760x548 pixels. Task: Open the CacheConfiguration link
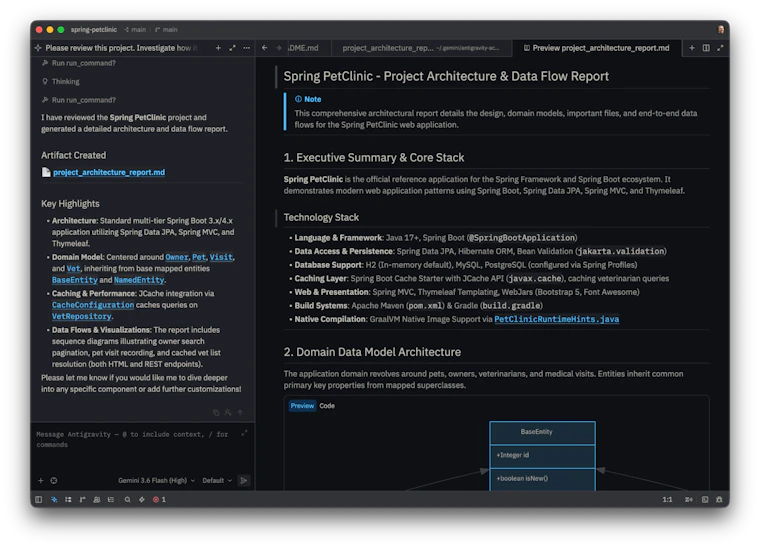93,305
